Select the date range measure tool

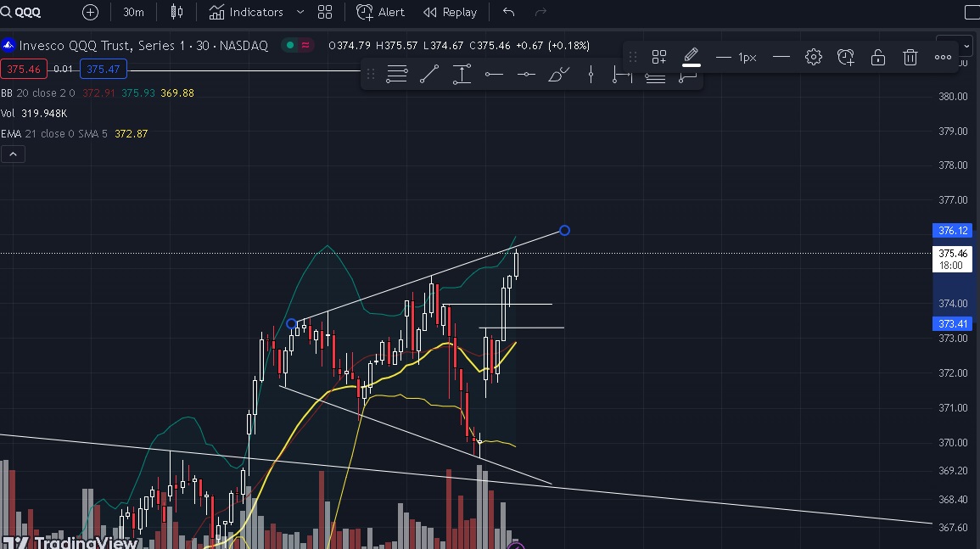pyautogui.click(x=623, y=76)
